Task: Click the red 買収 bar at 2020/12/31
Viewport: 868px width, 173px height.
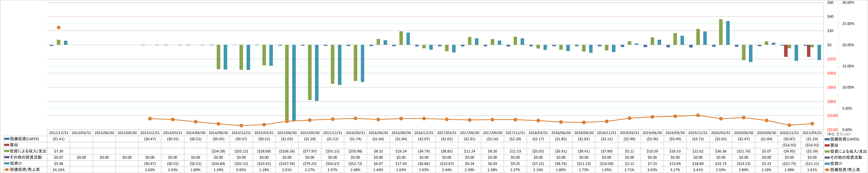Action: (786, 51)
